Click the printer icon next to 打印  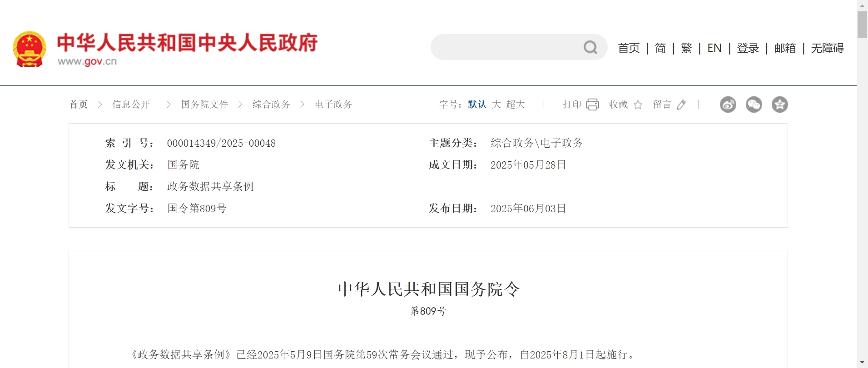click(592, 104)
